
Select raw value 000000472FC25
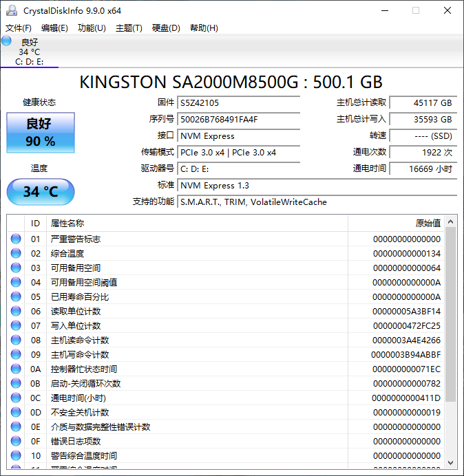coord(407,326)
